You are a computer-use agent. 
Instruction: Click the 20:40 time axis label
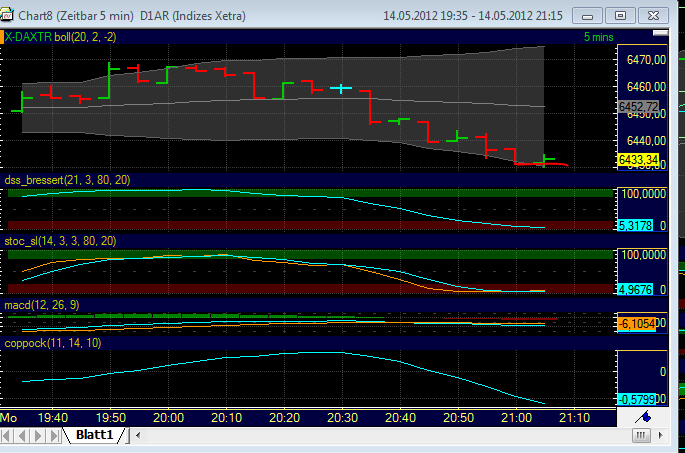click(x=401, y=418)
